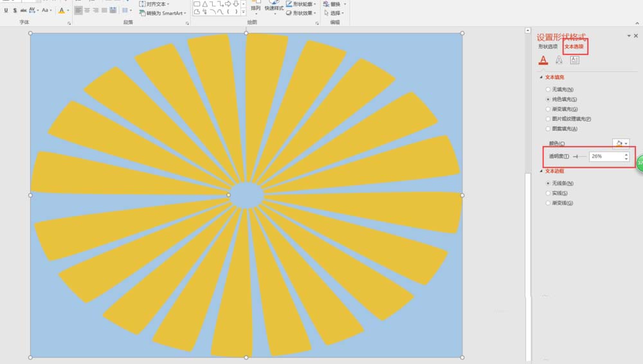Select 图案填充 pattern fill radio
This screenshot has width=643, height=364.
[x=548, y=129]
